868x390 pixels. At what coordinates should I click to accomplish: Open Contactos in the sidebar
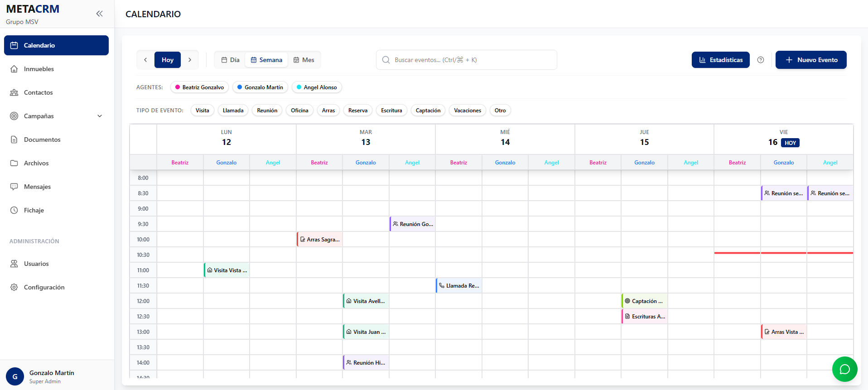[x=56, y=92]
